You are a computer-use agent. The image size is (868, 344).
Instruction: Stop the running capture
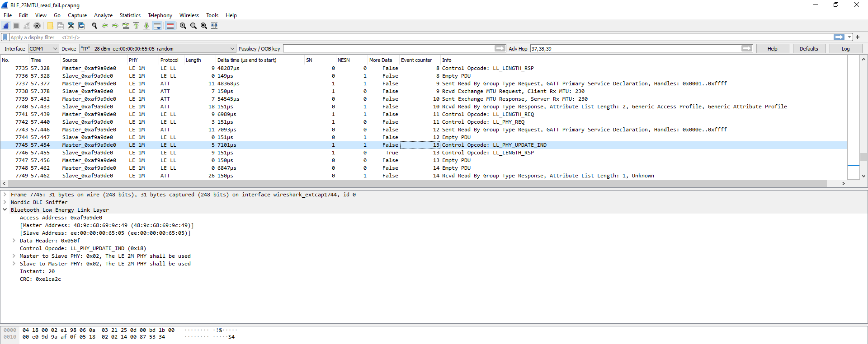(16, 26)
